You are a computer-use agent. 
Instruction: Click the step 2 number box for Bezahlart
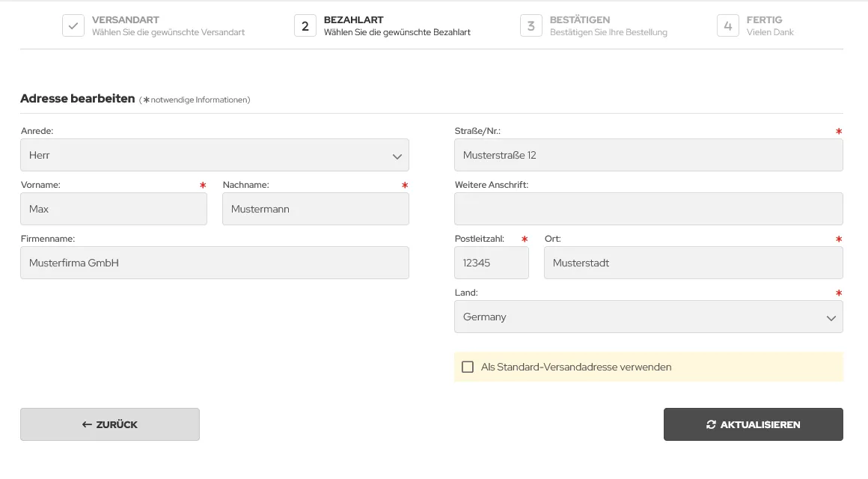pyautogui.click(x=305, y=25)
